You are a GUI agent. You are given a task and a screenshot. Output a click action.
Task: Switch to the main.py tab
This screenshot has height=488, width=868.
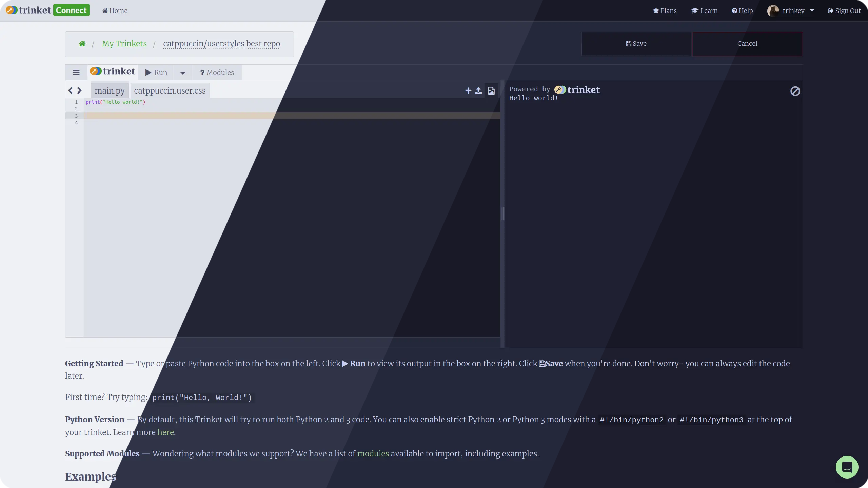pos(110,90)
